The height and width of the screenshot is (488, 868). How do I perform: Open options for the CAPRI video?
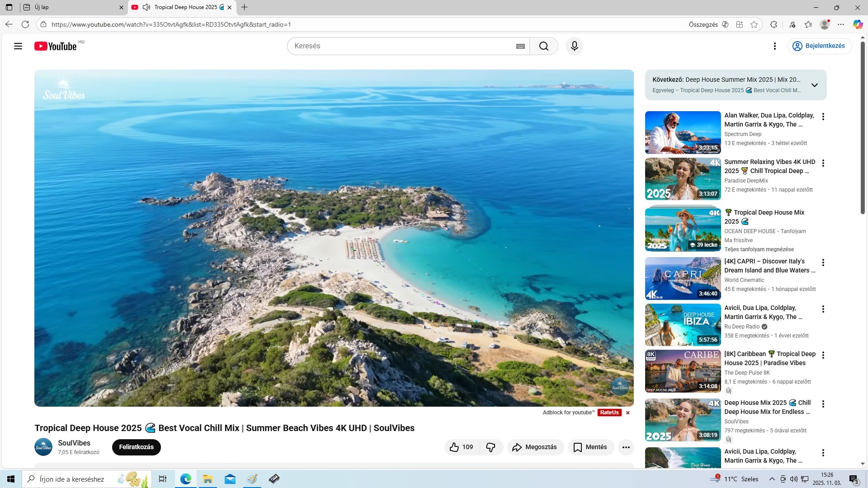(x=823, y=263)
